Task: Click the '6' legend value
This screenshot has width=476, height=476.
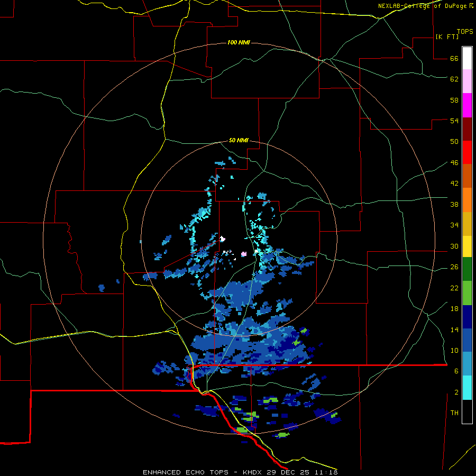Action: point(456,371)
